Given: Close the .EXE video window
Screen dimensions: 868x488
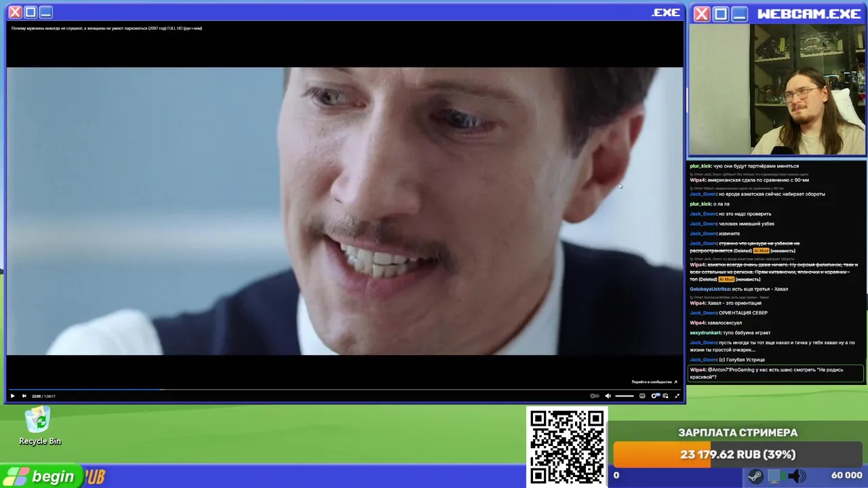Looking at the screenshot, I should pyautogui.click(x=15, y=12).
